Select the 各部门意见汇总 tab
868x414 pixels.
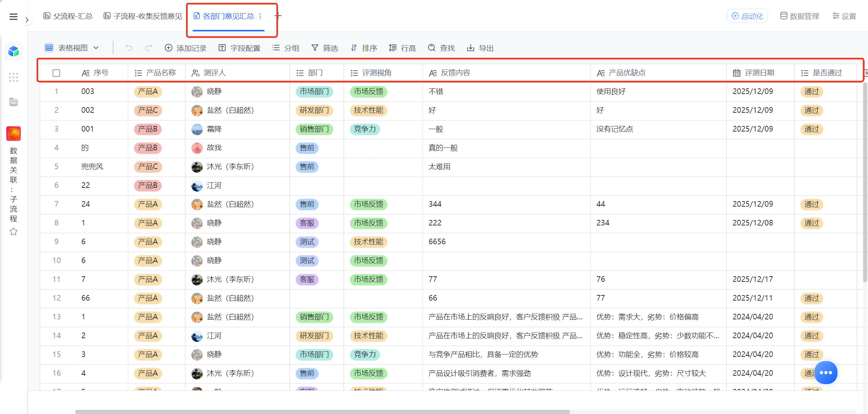pyautogui.click(x=224, y=16)
